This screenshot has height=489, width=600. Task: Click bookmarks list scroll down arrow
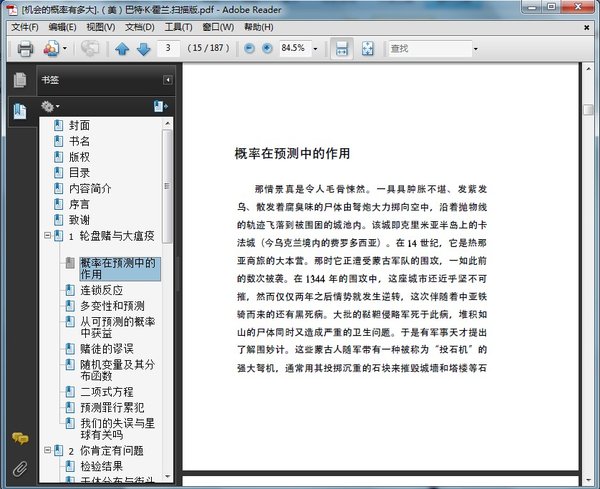click(x=167, y=476)
